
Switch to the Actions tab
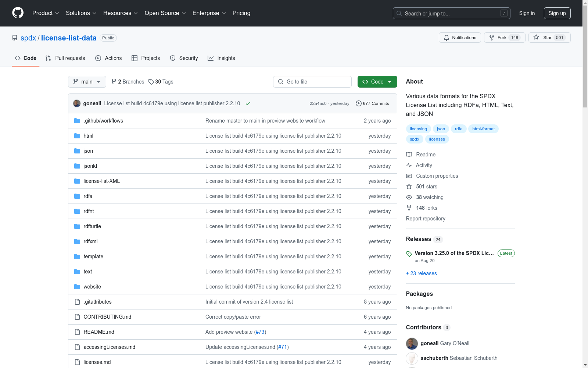pyautogui.click(x=108, y=58)
